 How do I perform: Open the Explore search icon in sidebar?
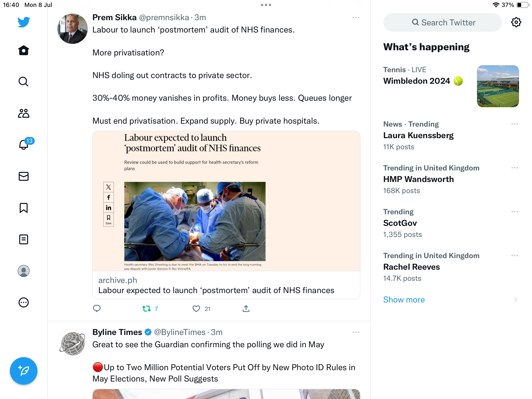pyautogui.click(x=24, y=82)
